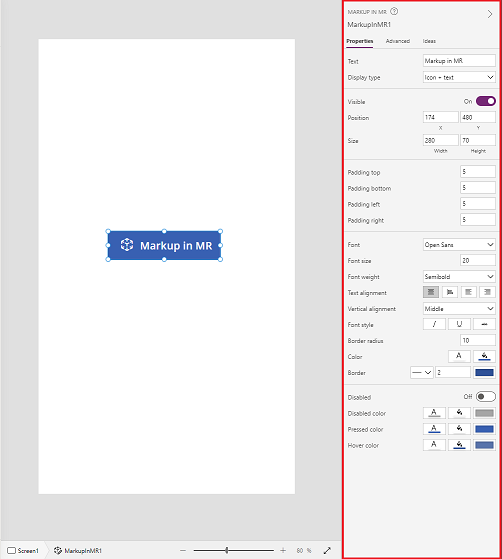Click the highlighted Text alignment button
Image resolution: width=502 pixels, height=559 pixels.
pyautogui.click(x=431, y=292)
